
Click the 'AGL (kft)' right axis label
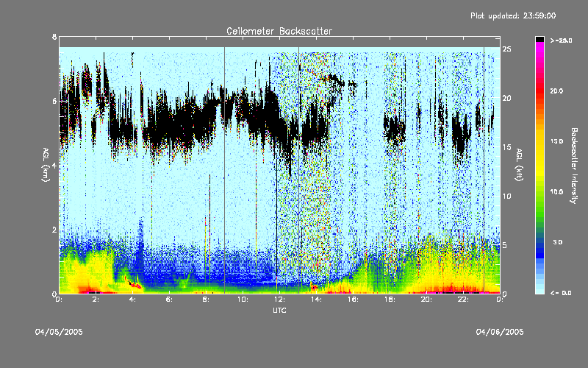[x=519, y=165]
